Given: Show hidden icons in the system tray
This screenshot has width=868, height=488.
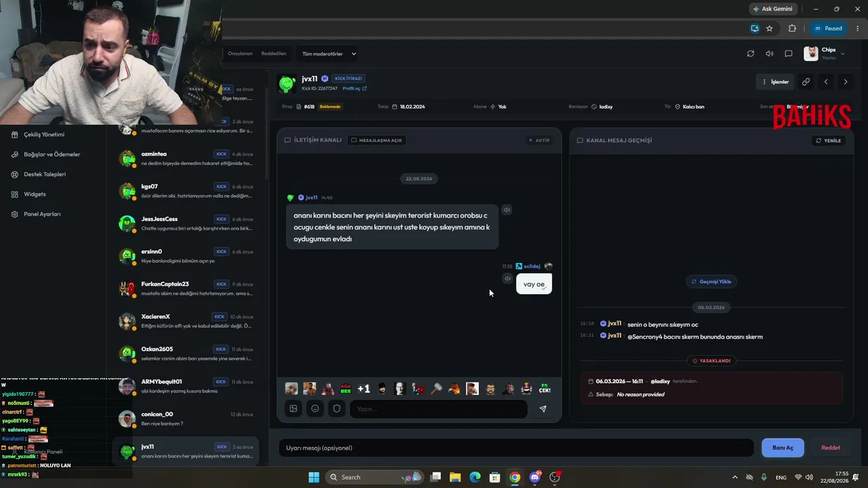Looking at the screenshot, I should tap(734, 477).
